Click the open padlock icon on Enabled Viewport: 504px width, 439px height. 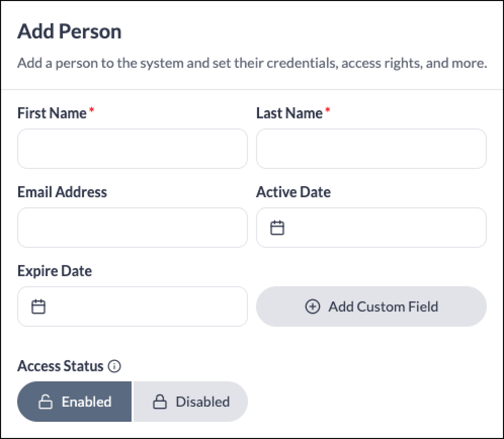46,402
